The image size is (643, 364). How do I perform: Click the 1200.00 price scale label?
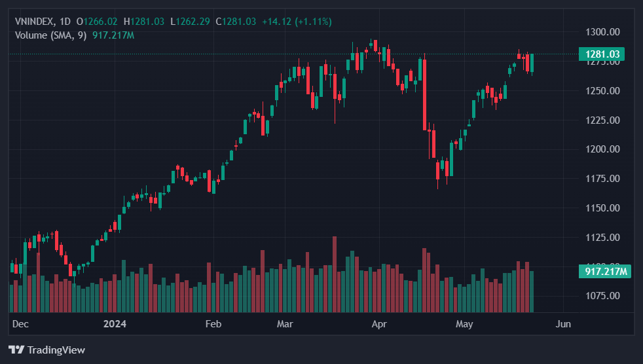click(x=601, y=149)
